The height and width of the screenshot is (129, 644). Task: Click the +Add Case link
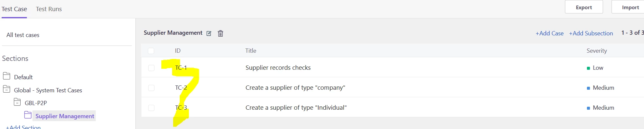coord(550,33)
